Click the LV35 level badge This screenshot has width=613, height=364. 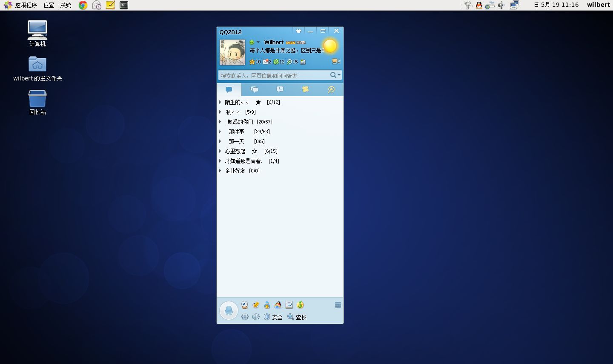pyautogui.click(x=291, y=43)
